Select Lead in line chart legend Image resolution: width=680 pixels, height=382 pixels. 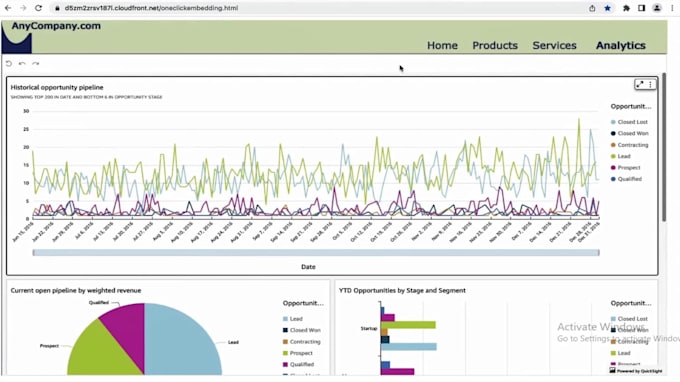click(x=621, y=156)
